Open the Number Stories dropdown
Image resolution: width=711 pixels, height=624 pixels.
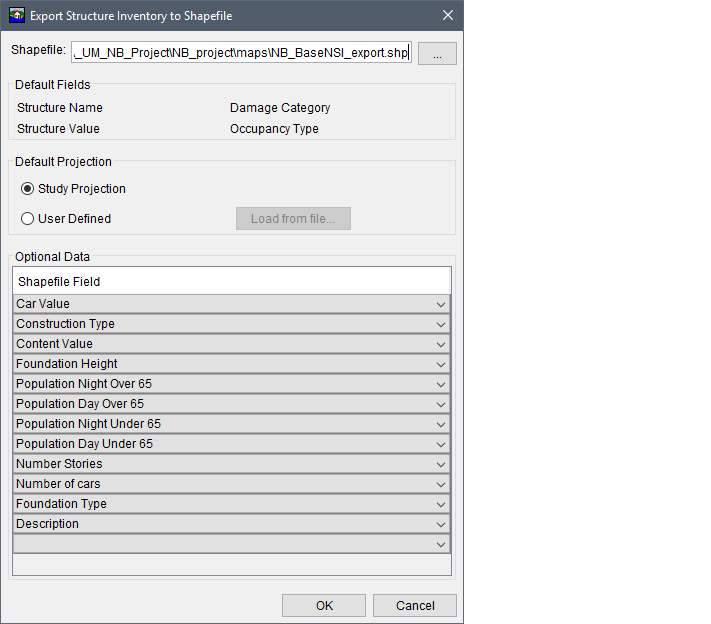(x=232, y=463)
